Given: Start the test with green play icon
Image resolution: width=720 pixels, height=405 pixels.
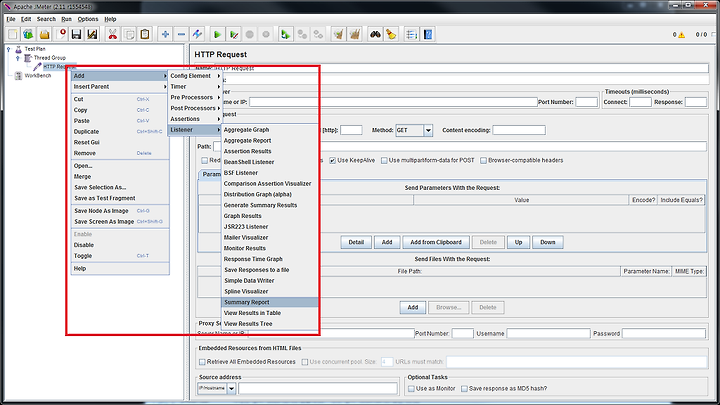Looking at the screenshot, I should point(218,34).
